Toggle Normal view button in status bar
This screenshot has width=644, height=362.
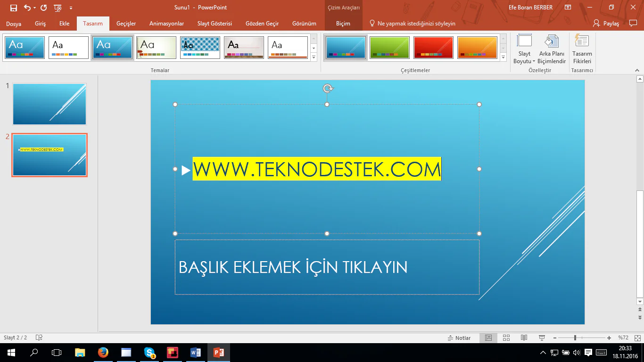click(x=488, y=338)
